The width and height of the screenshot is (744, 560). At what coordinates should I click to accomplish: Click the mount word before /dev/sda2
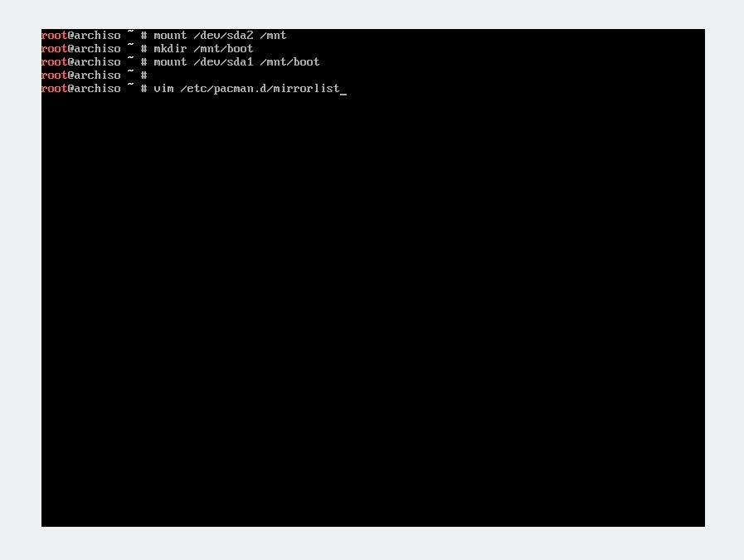pyautogui.click(x=170, y=36)
